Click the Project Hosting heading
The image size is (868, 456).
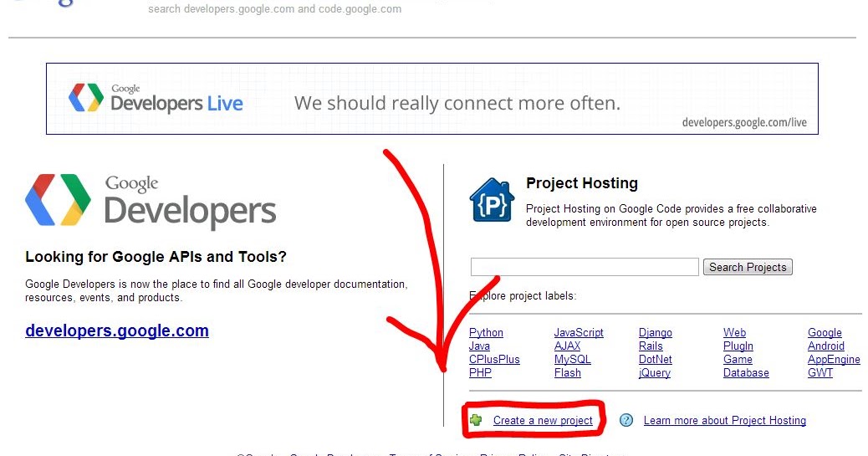tap(582, 183)
